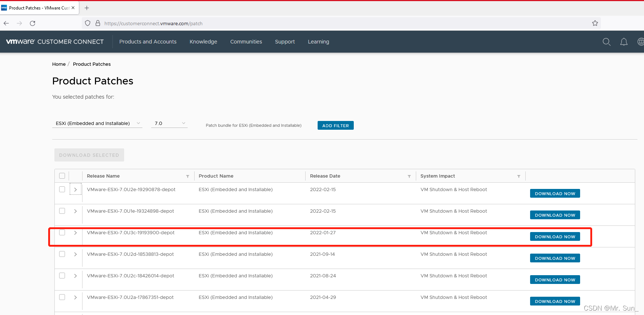Download VMware-ESXi-7.0U2d-18538813-depot now
The height and width of the screenshot is (315, 644).
[x=555, y=258]
